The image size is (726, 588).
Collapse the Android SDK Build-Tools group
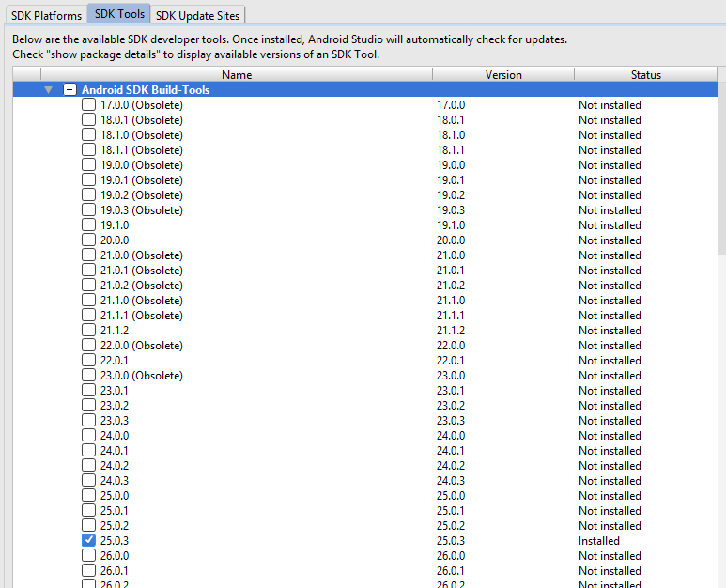[49, 90]
